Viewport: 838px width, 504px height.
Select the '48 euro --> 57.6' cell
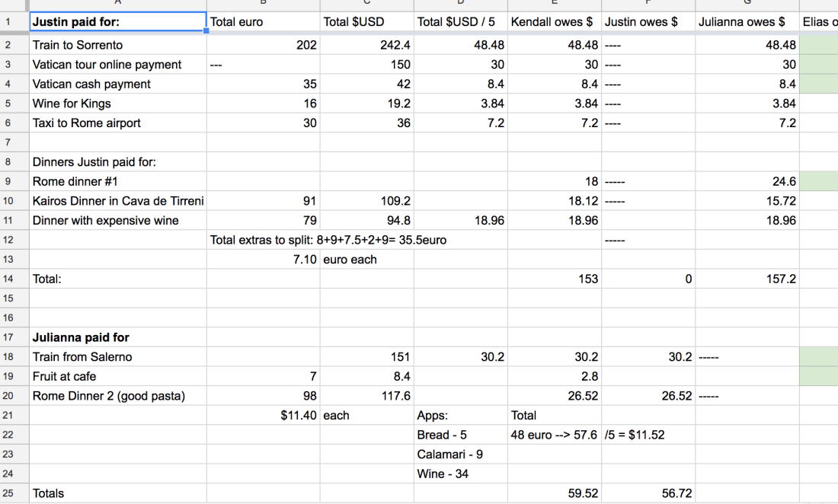[554, 435]
